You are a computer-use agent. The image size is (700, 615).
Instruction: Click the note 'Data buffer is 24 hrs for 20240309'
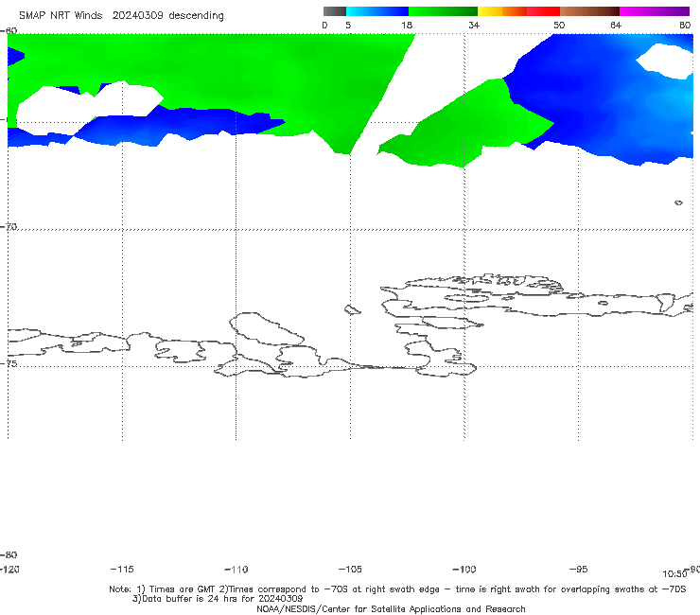tap(218, 599)
